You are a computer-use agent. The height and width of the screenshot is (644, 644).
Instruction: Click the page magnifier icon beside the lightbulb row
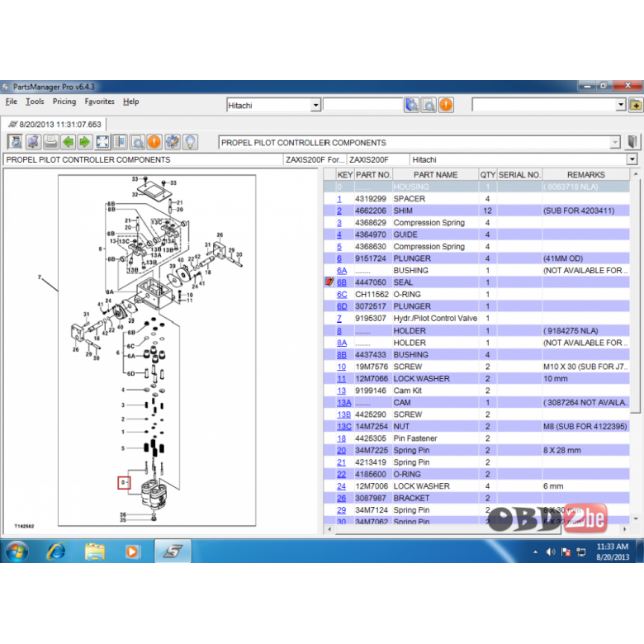pos(137,142)
